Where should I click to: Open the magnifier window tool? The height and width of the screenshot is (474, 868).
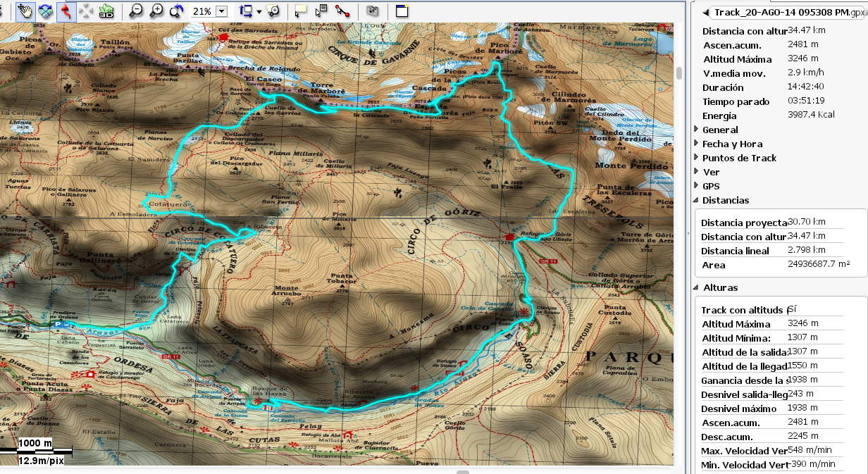[273, 11]
